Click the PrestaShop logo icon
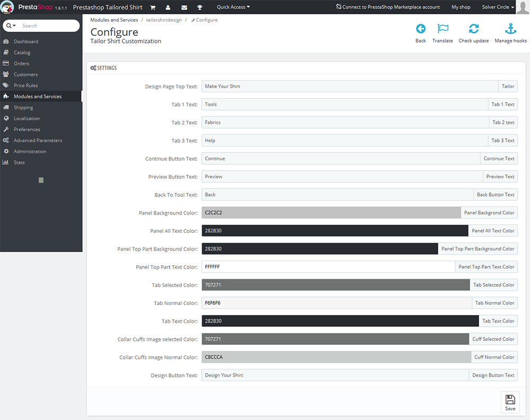This screenshot has width=530, height=420. pyautogui.click(x=7, y=7)
